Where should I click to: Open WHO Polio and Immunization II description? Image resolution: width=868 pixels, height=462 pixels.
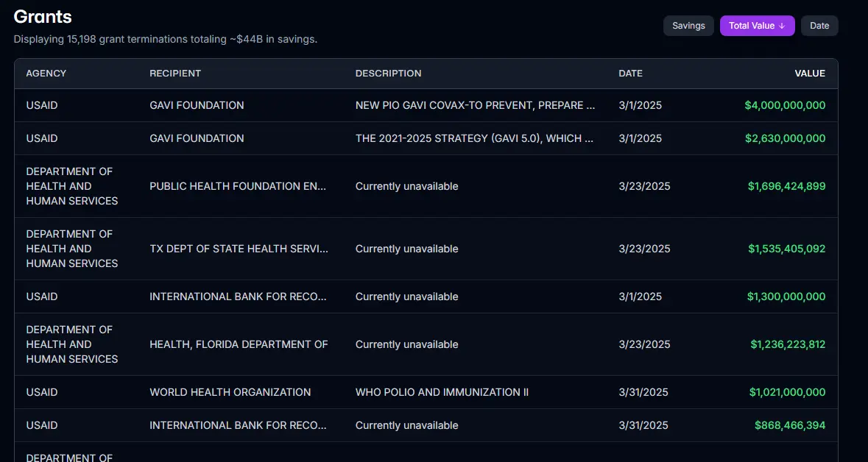click(442, 392)
